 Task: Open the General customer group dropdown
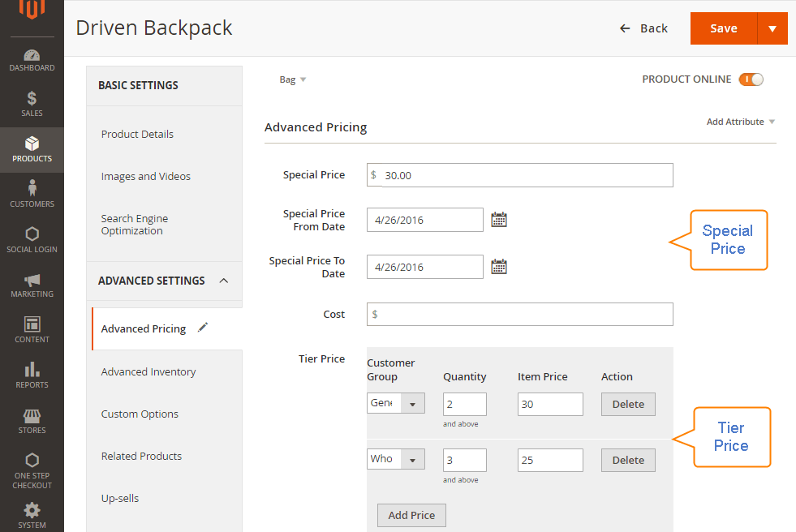pyautogui.click(x=396, y=403)
